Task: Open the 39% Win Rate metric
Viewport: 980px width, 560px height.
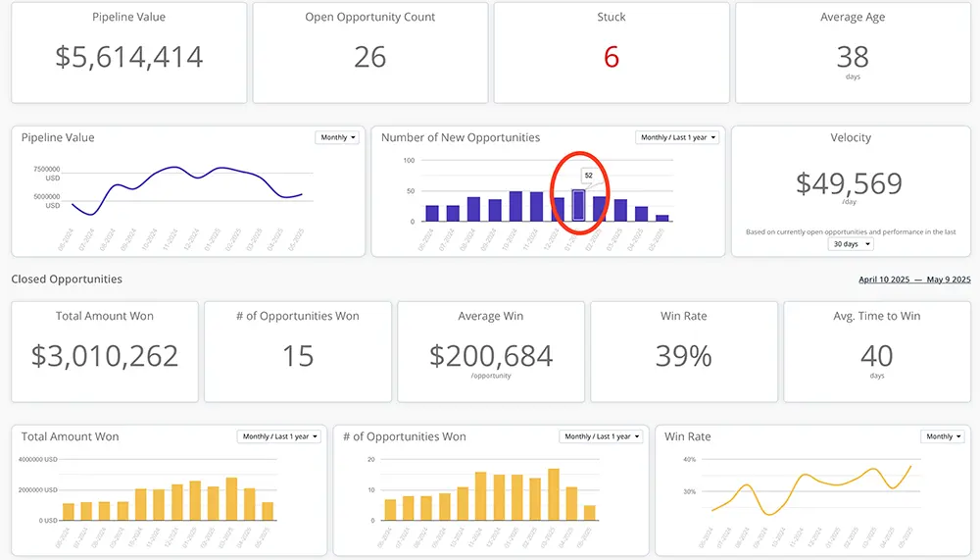Action: tap(684, 355)
